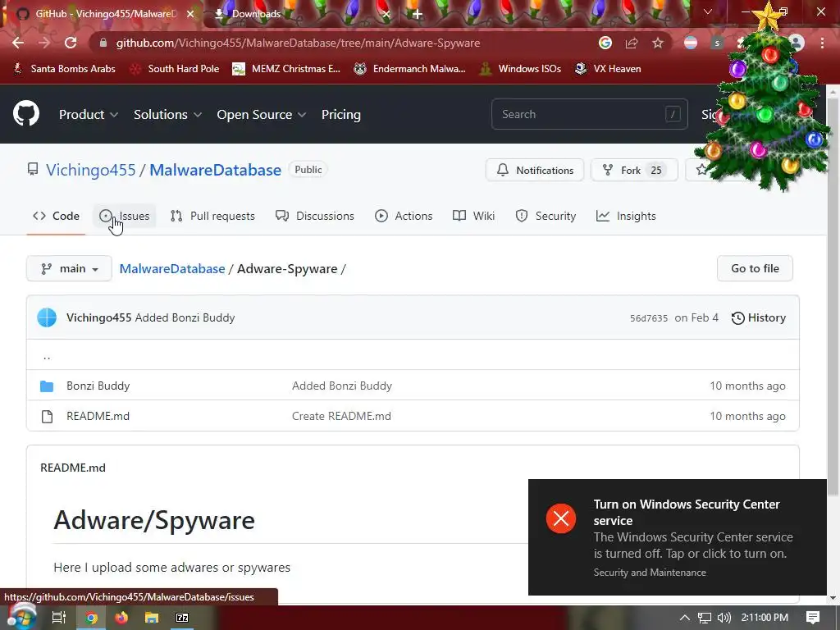Open the Pull requests tab

(212, 216)
